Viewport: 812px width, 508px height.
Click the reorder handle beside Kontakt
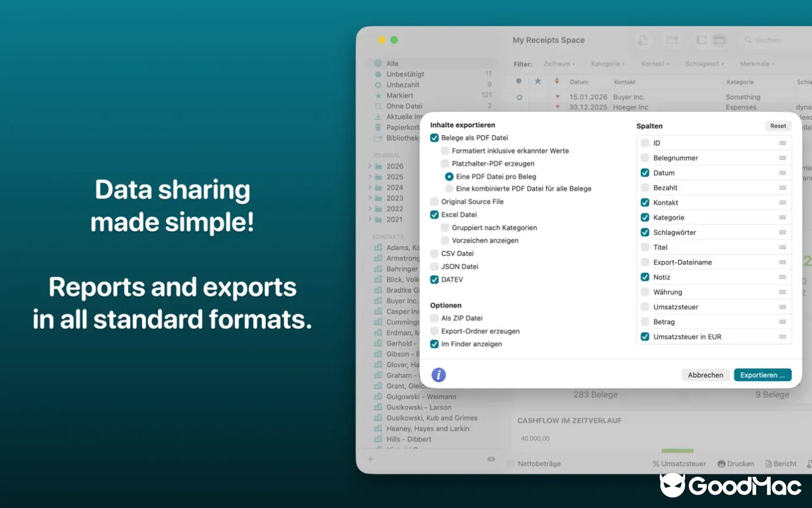pyautogui.click(x=783, y=203)
